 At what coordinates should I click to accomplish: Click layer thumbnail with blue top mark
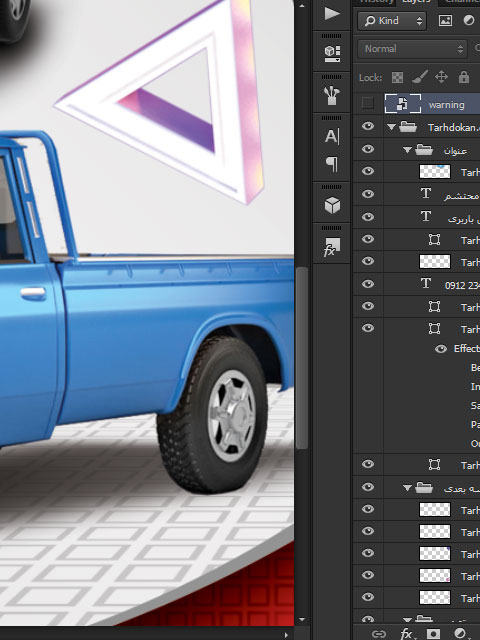point(435,171)
